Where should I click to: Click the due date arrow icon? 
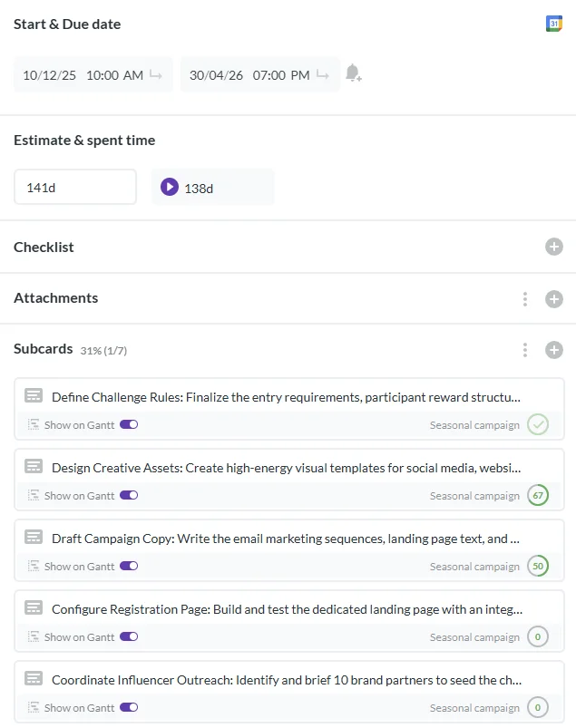pos(322,74)
